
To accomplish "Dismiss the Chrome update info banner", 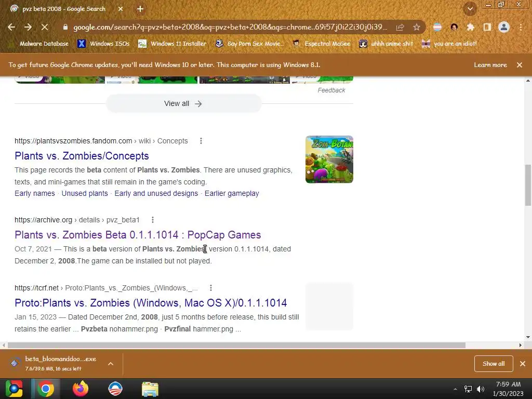I will pos(520,65).
